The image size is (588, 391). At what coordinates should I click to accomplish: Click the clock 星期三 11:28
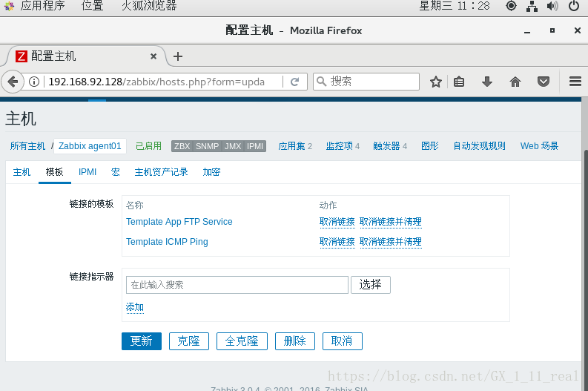[455, 6]
